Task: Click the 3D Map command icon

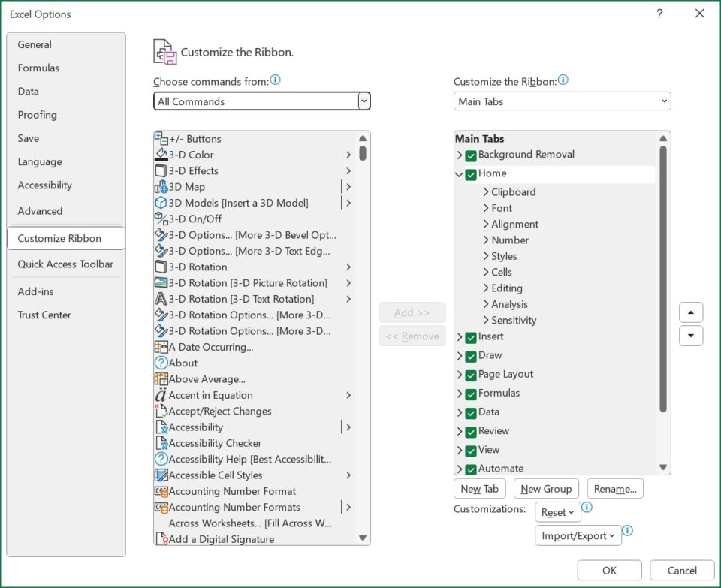Action: click(162, 187)
